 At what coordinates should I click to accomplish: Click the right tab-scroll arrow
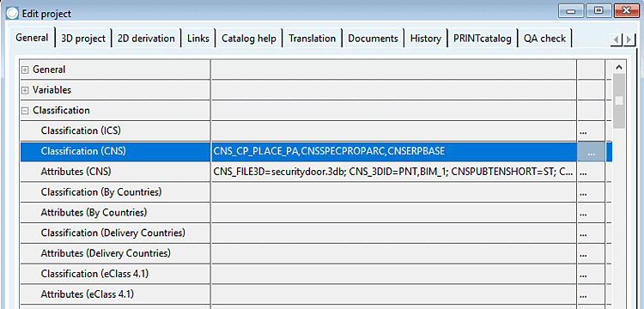pyautogui.click(x=629, y=39)
